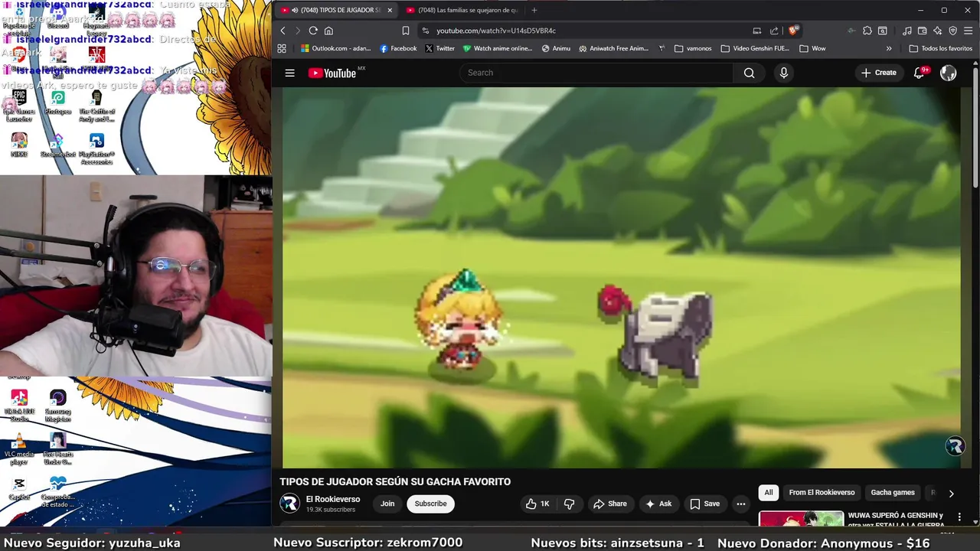Open the Brave VPN shield icon

pos(953,31)
